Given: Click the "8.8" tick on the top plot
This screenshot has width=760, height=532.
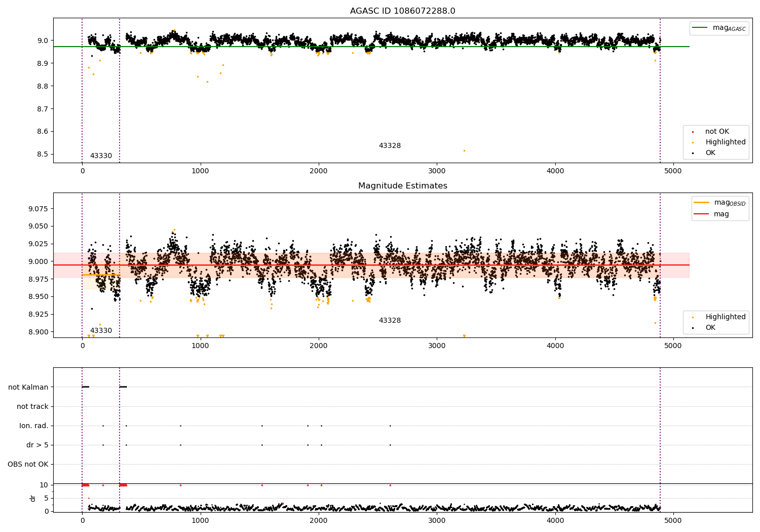Looking at the screenshot, I should (43, 86).
